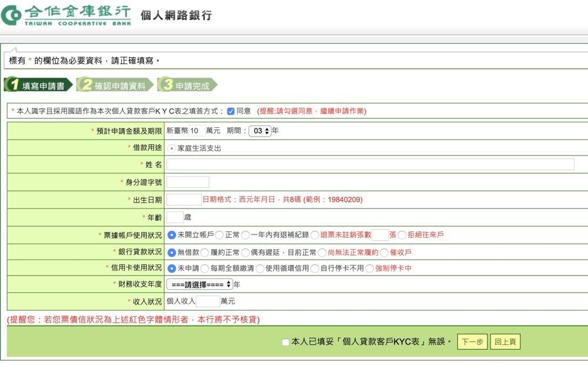The width and height of the screenshot is (588, 368).
Task: Focus the 身分證字號 input field
Action: [x=188, y=182]
